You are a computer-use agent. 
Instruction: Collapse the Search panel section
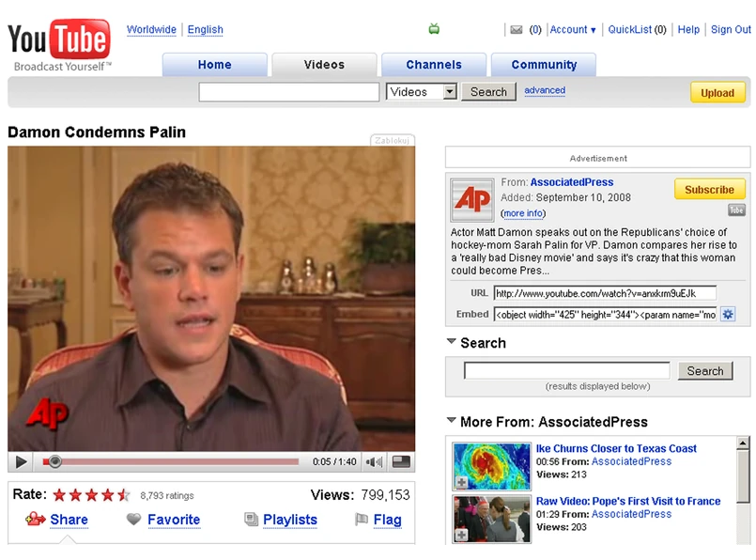point(452,341)
